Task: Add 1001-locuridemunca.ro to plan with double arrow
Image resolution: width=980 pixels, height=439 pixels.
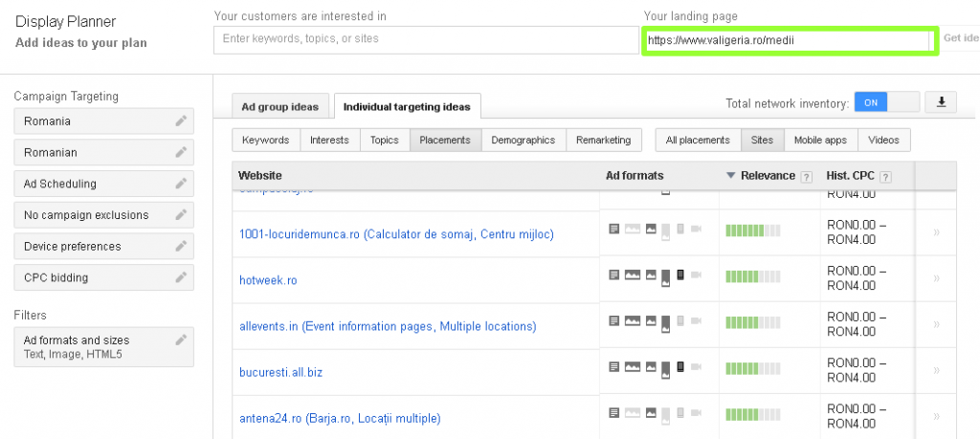Action: [936, 232]
